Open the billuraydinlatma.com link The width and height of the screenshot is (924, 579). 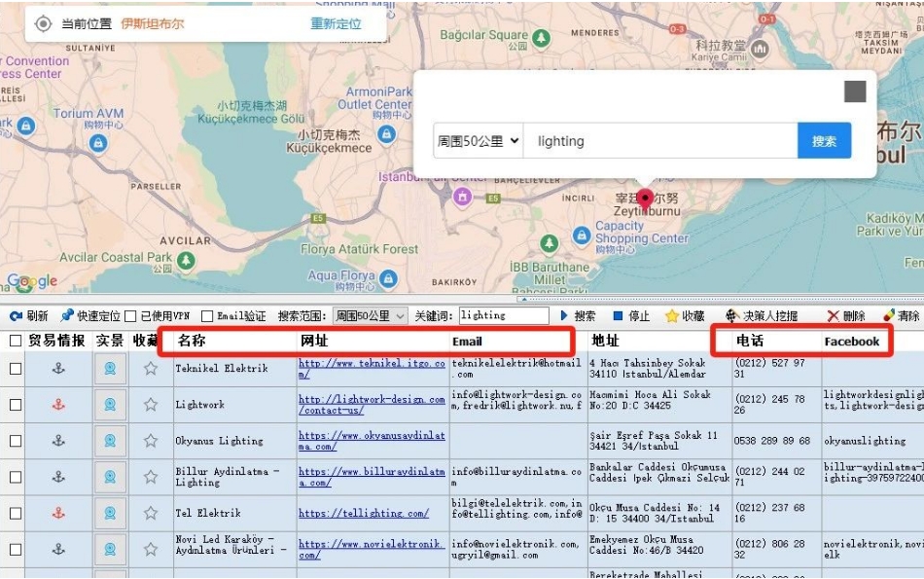(x=372, y=477)
